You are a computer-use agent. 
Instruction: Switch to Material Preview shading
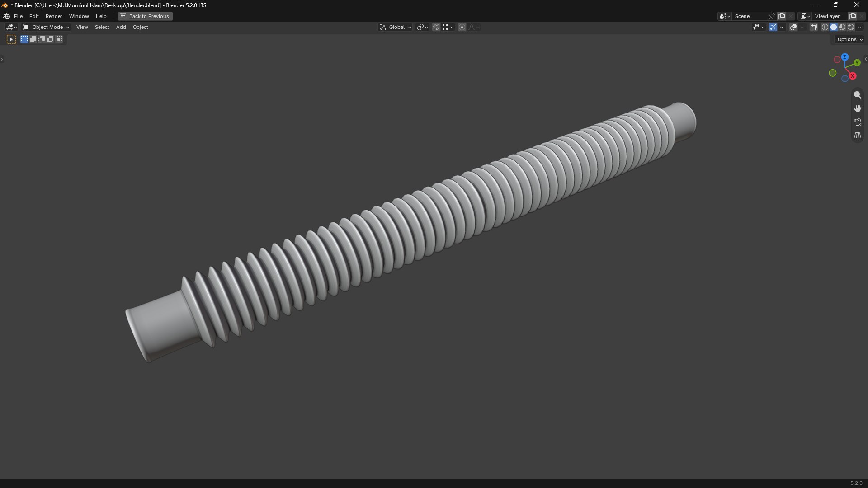[x=842, y=27]
